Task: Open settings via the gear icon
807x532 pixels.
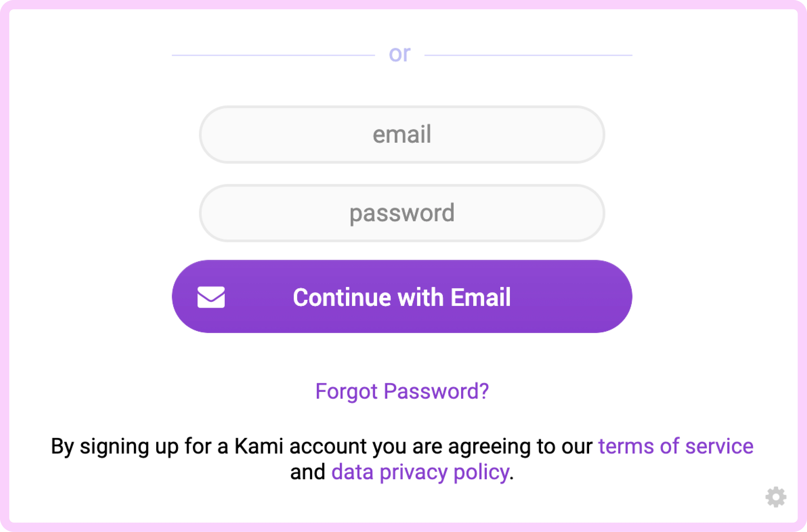Action: 776,497
